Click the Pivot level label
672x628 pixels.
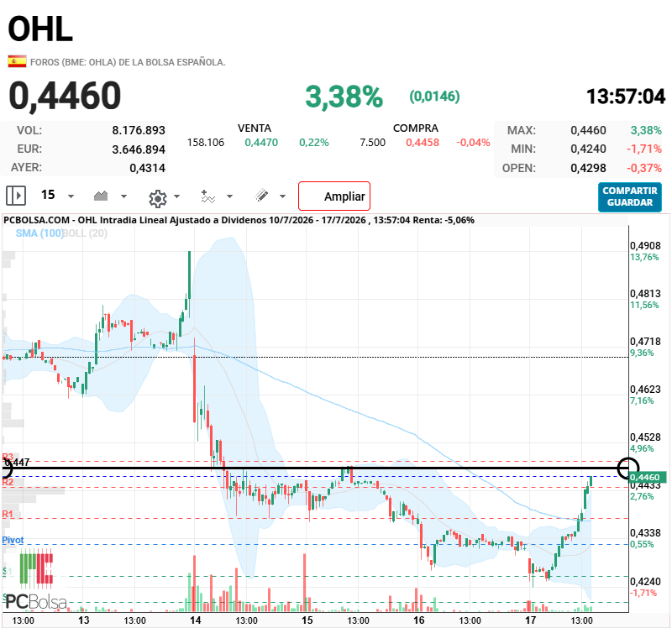click(13, 540)
